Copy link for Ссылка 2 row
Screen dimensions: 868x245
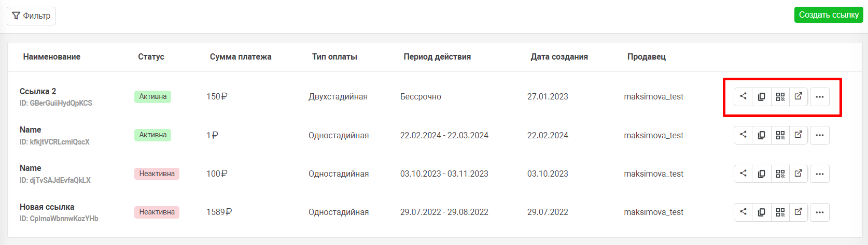tap(762, 96)
